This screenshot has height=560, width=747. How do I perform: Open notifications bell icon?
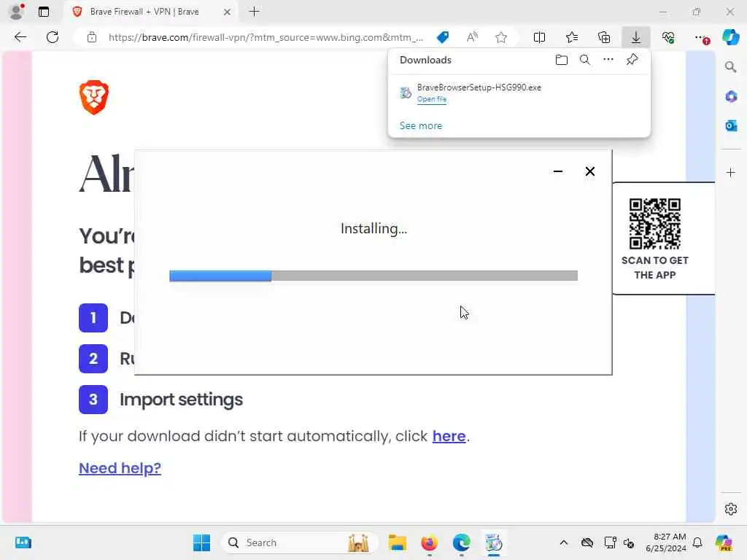(697, 542)
